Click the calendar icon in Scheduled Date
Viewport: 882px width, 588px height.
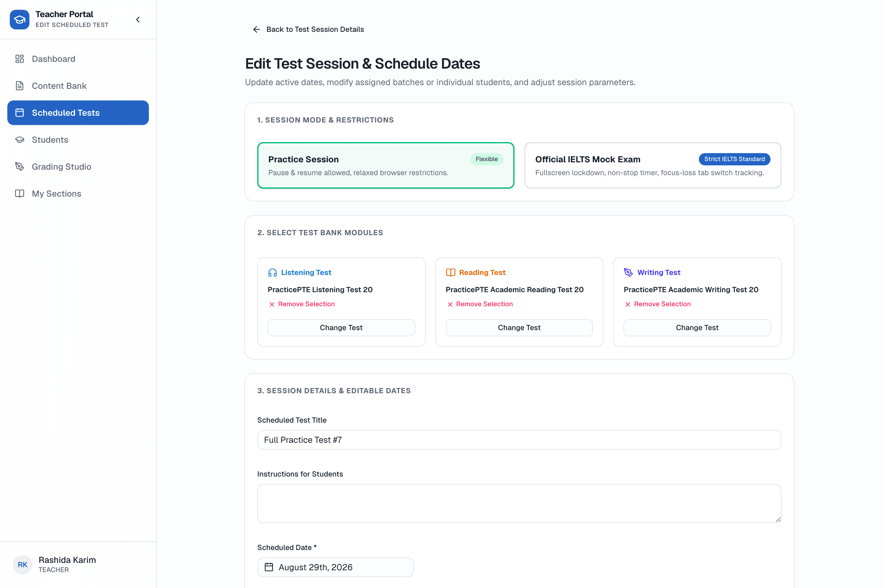coord(269,567)
